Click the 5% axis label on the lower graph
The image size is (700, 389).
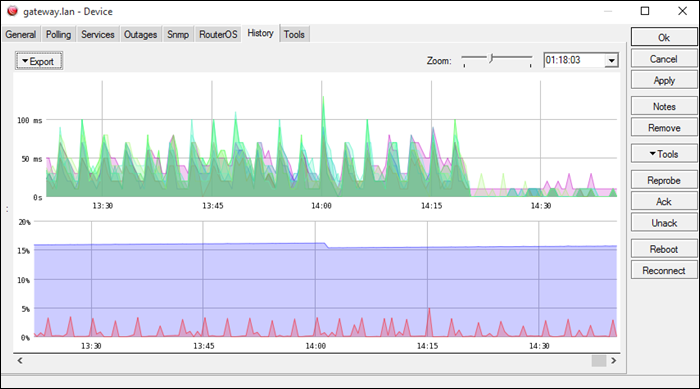[25, 309]
